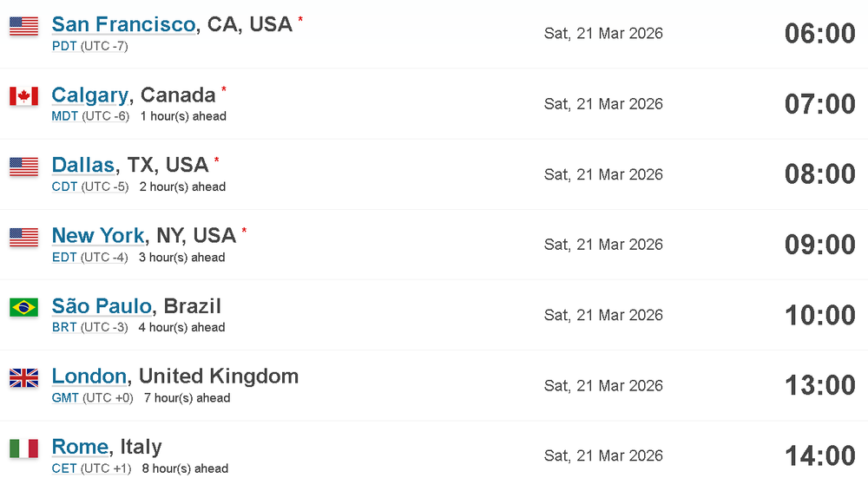Open the London city link
This screenshot has height=491, width=868.
[x=89, y=376]
